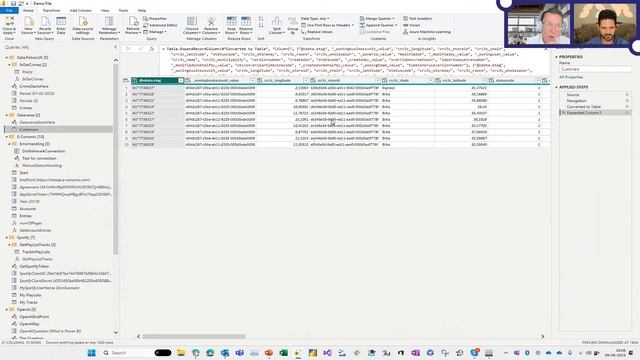Collapse the Dataverse query group
The image size is (640, 360).
[x=7, y=115]
